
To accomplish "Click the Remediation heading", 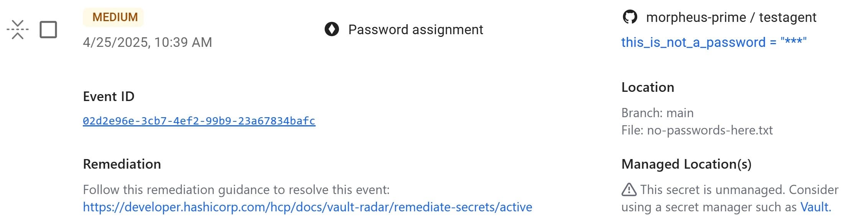I will point(122,164).
